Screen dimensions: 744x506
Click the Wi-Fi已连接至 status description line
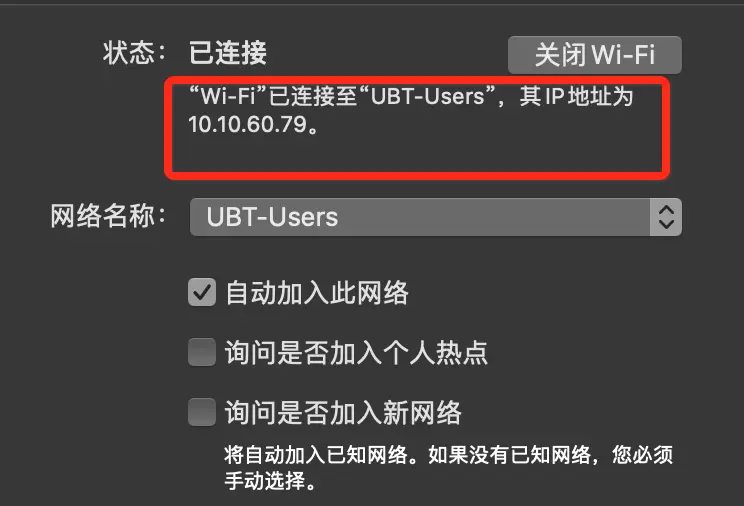pos(411,96)
